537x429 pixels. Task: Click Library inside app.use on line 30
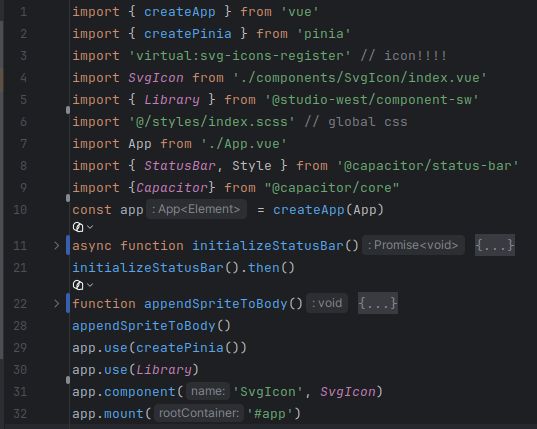(x=164, y=369)
